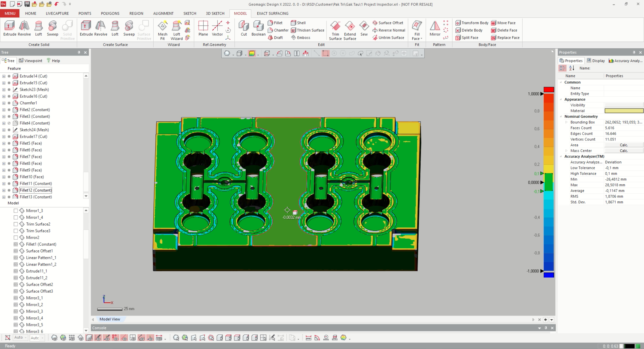Select the Extrude tool in Create Solid
This screenshot has width=644, height=349.
tap(10, 28)
